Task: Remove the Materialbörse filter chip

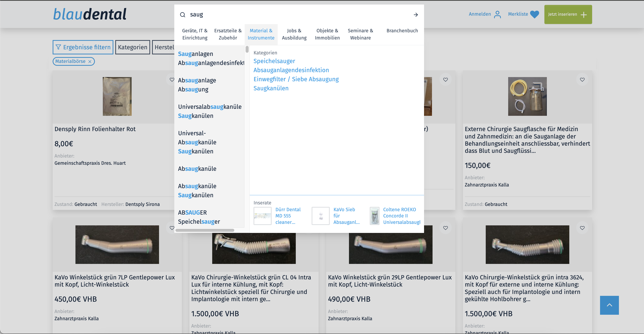Action: coord(90,62)
